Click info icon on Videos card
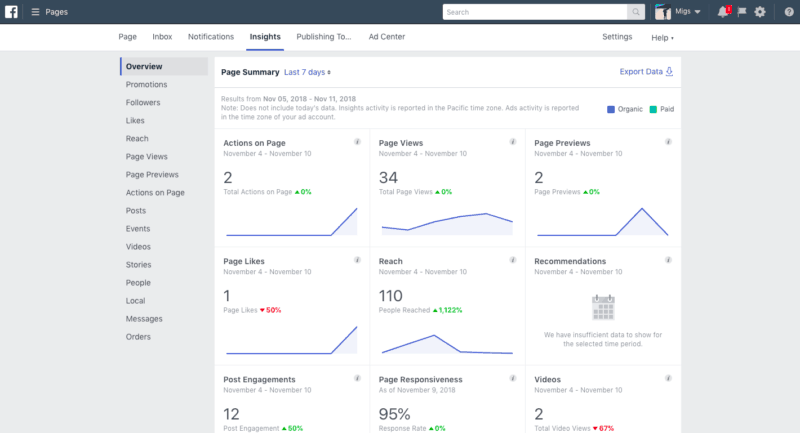 pos(668,378)
